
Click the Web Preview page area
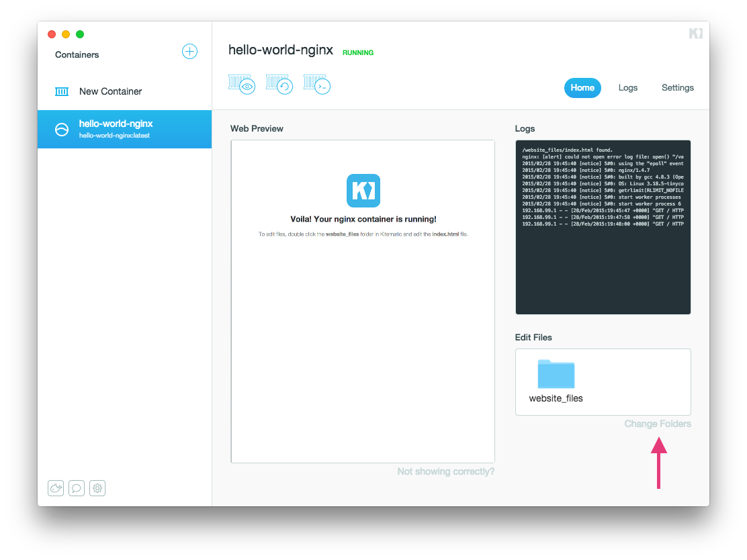click(363, 336)
